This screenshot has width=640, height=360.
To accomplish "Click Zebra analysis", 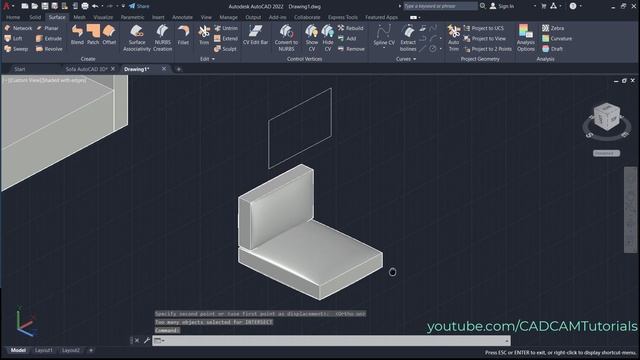I will tap(553, 28).
